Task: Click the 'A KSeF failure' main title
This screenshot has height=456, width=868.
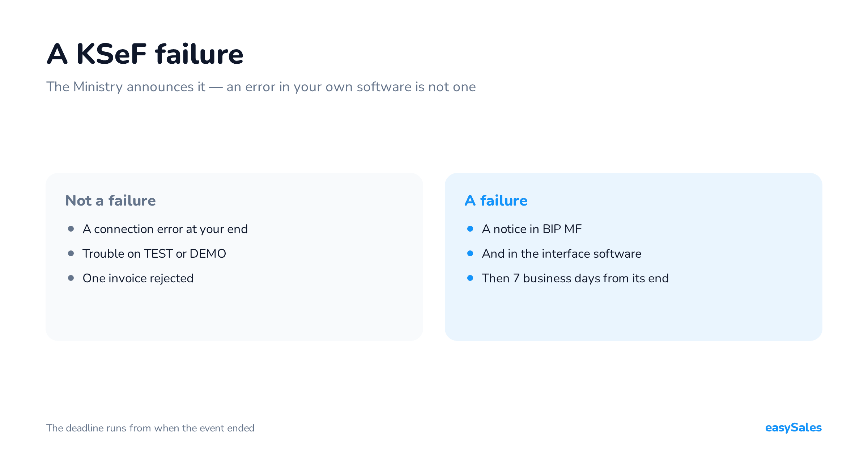Action: (x=145, y=54)
